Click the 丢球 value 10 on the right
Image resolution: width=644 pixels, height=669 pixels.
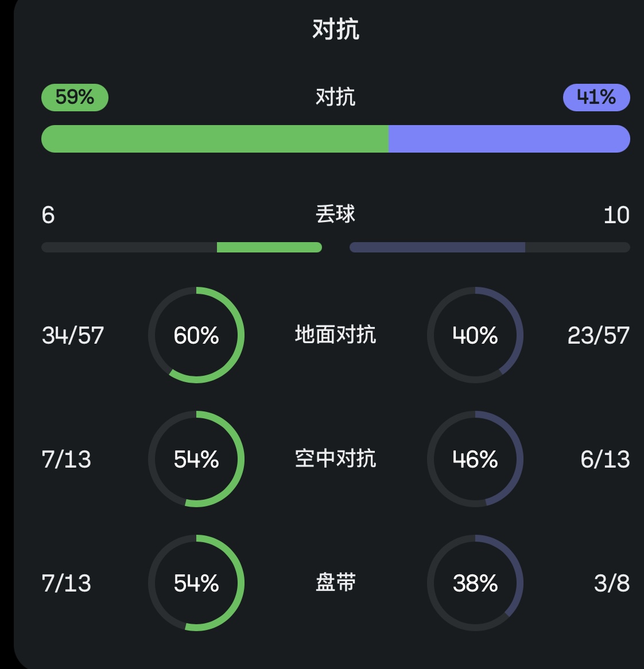pos(616,215)
